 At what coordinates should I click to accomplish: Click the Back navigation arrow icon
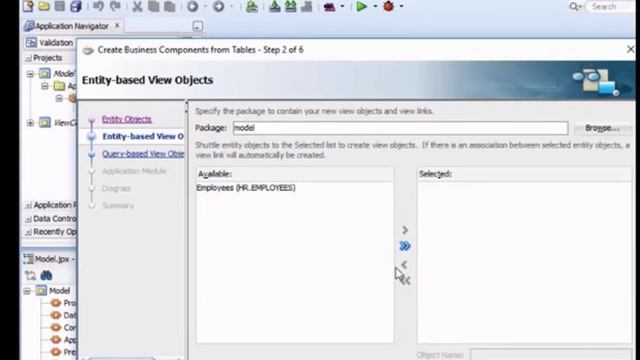tap(193, 6)
